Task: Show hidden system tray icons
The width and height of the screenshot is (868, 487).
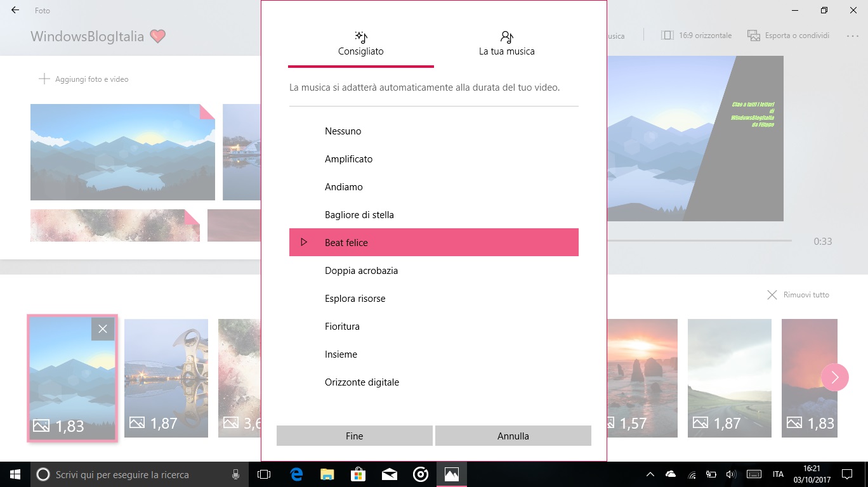Action: [650, 474]
